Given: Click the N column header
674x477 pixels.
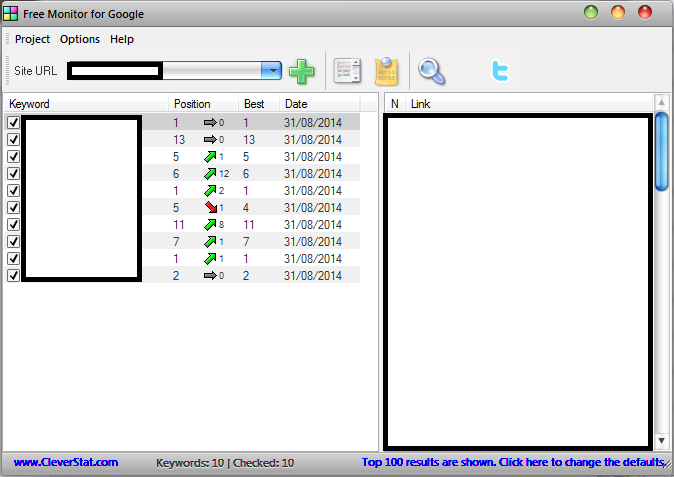Looking at the screenshot, I should 395,104.
